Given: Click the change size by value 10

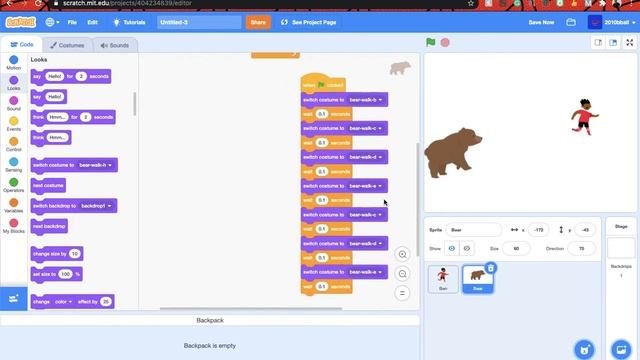Looking at the screenshot, I should pyautogui.click(x=74, y=254).
